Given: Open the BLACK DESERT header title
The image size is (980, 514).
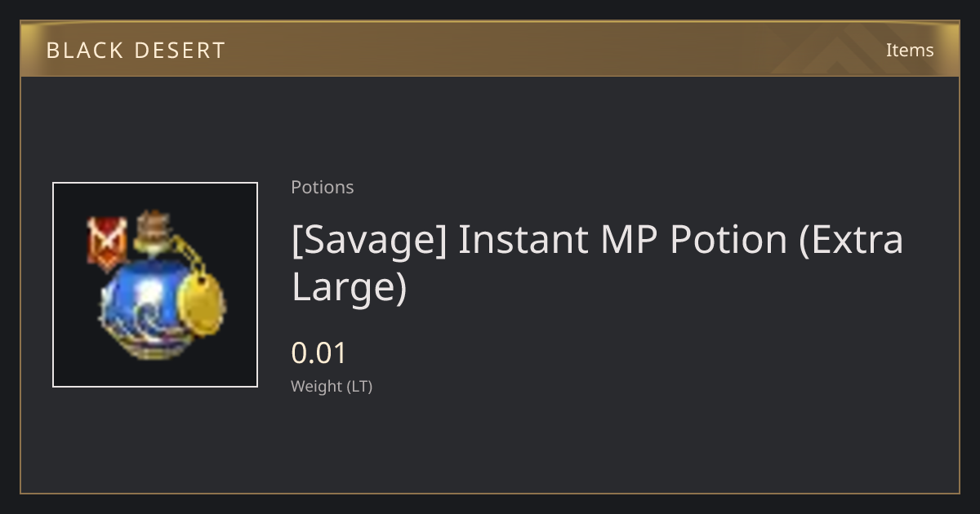Looking at the screenshot, I should tap(136, 51).
